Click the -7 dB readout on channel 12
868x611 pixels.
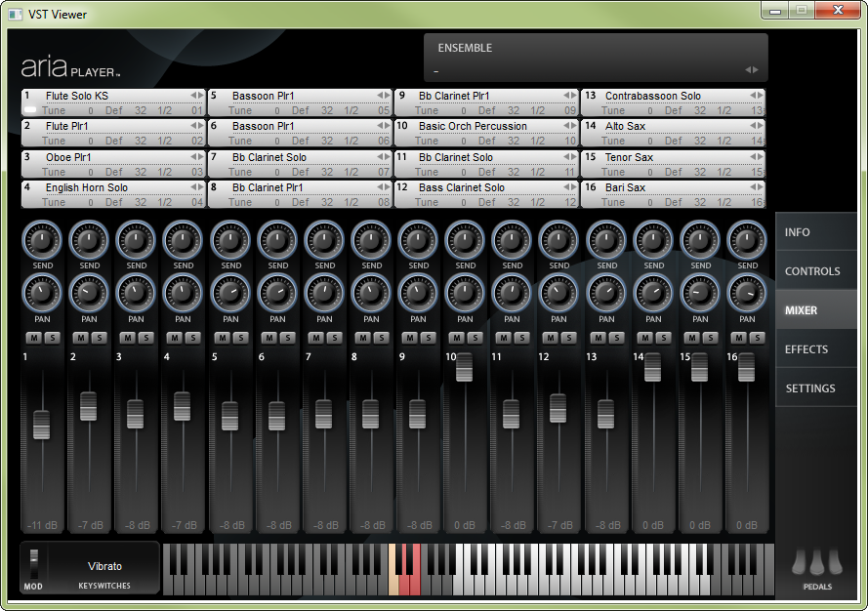pyautogui.click(x=560, y=525)
